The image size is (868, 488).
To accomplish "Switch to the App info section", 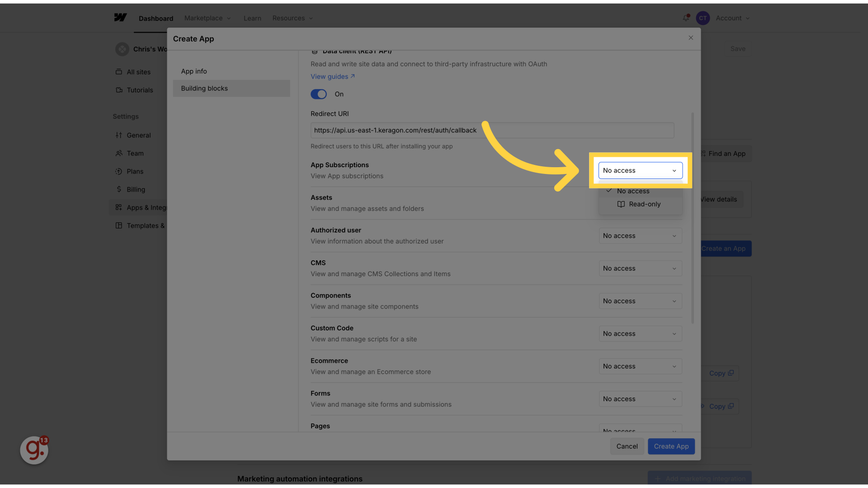I will point(231,71).
